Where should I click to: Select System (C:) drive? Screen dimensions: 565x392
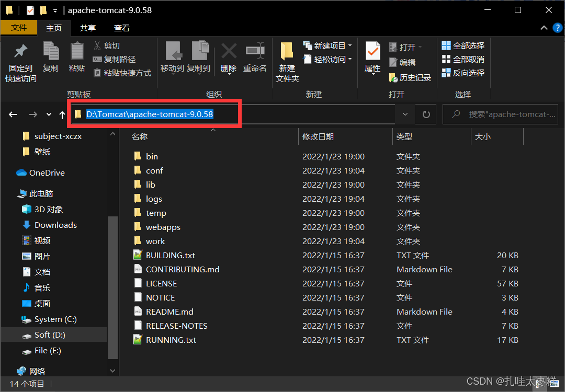pos(49,319)
